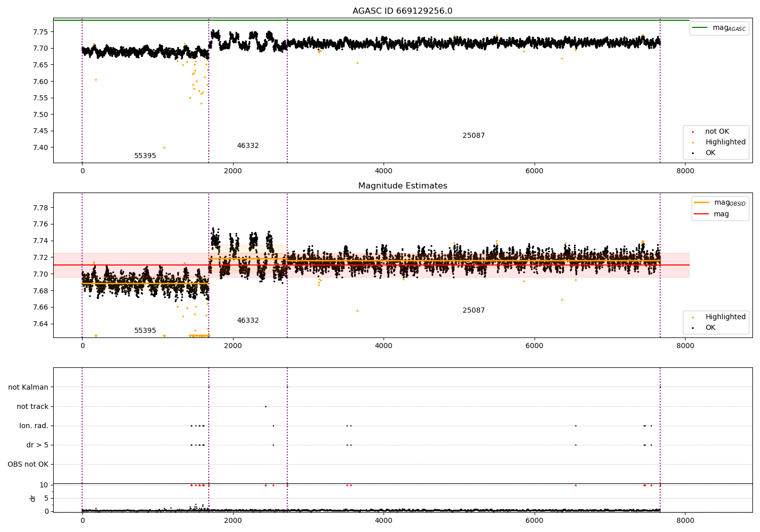This screenshot has width=760, height=532.
Task: Click the 8000 x-tick under bottom panel
Action: [x=685, y=521]
